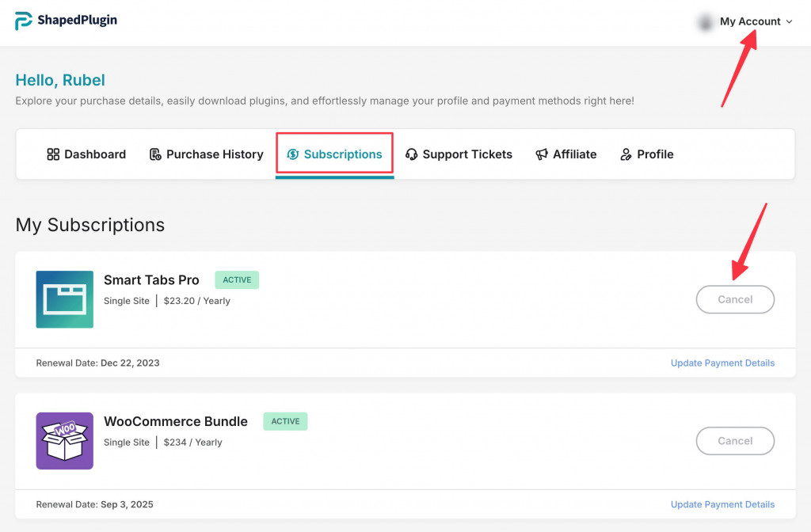Click the My Account chevron arrow
The height and width of the screenshot is (532, 811).
point(790,21)
